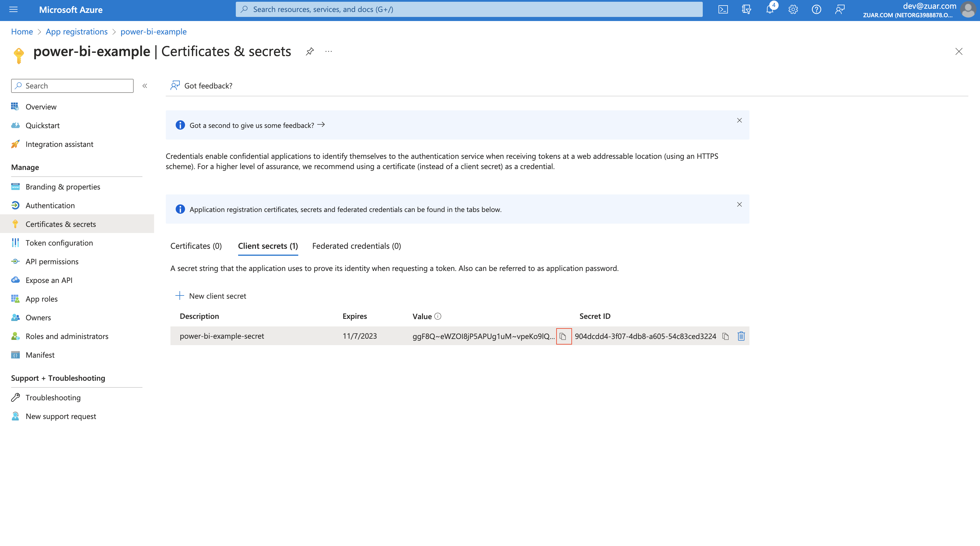The image size is (980, 546).
Task: Switch to the Certificates (0) tab
Action: [196, 246]
